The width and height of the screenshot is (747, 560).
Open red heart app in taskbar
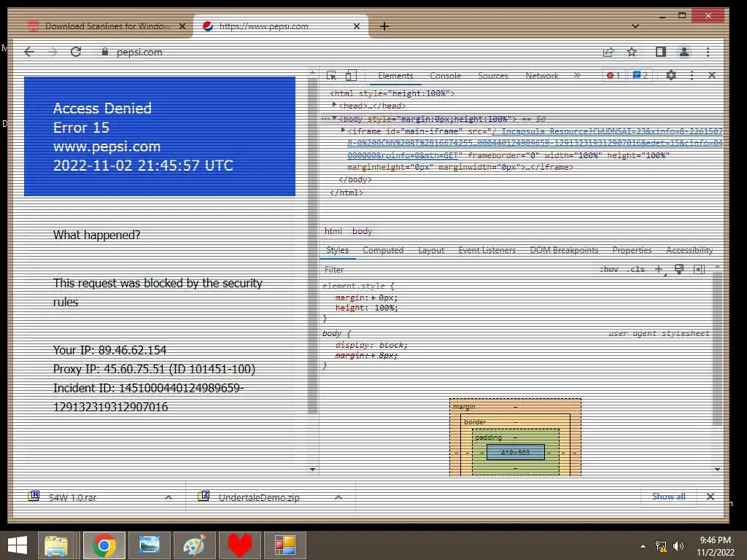pos(239,545)
